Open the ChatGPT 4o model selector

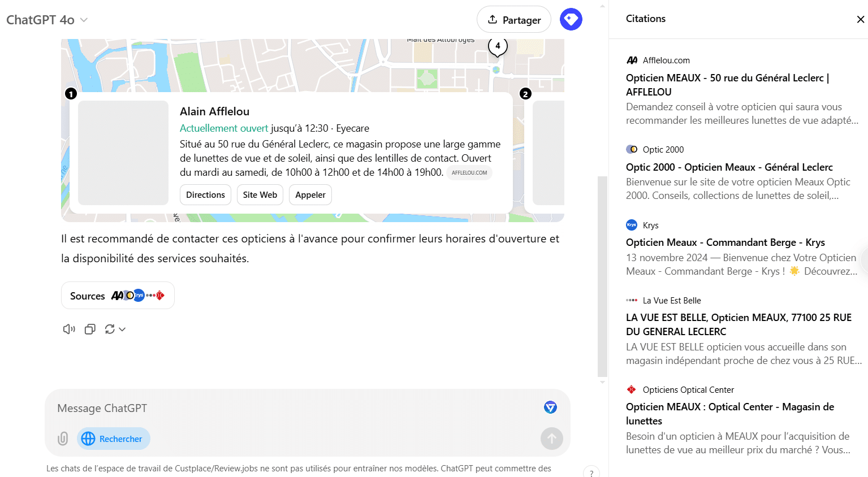click(x=47, y=19)
